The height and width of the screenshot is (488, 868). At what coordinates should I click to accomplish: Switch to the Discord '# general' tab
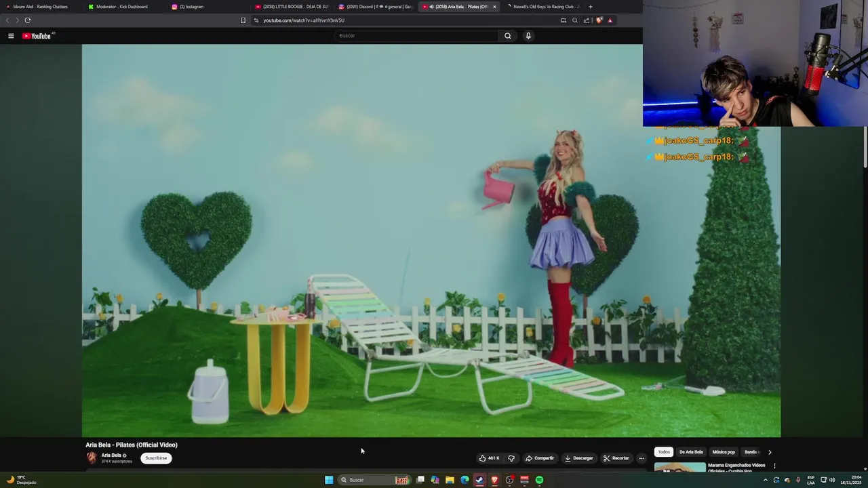[x=375, y=7]
